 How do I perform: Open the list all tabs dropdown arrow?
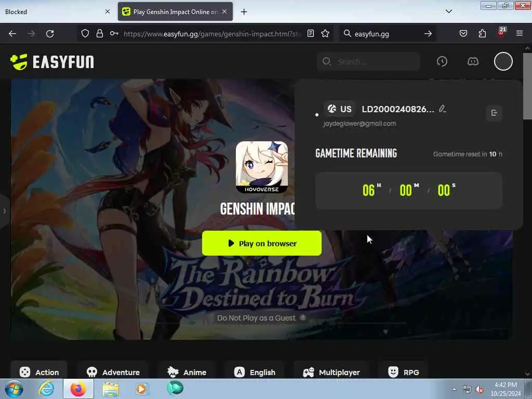[x=448, y=11]
